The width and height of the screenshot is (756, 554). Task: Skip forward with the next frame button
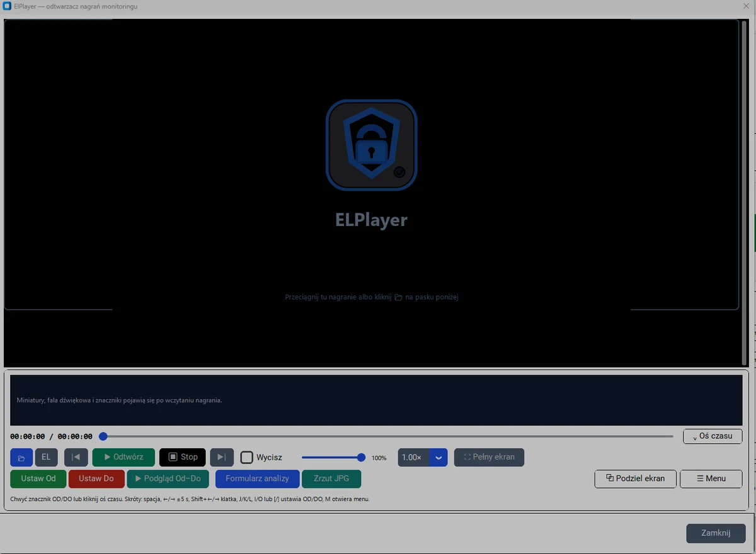click(222, 458)
